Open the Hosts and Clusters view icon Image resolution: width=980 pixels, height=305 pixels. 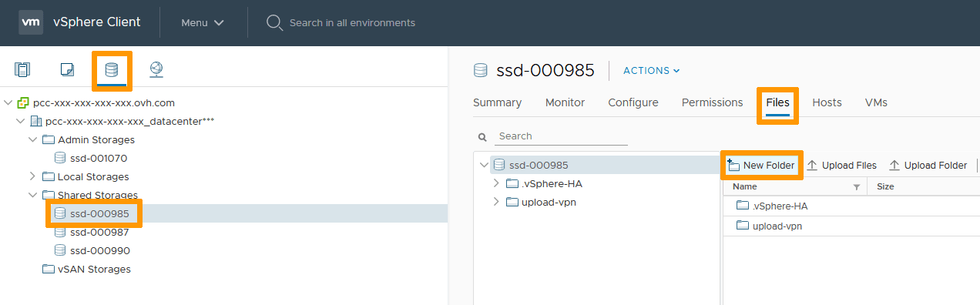[x=22, y=70]
